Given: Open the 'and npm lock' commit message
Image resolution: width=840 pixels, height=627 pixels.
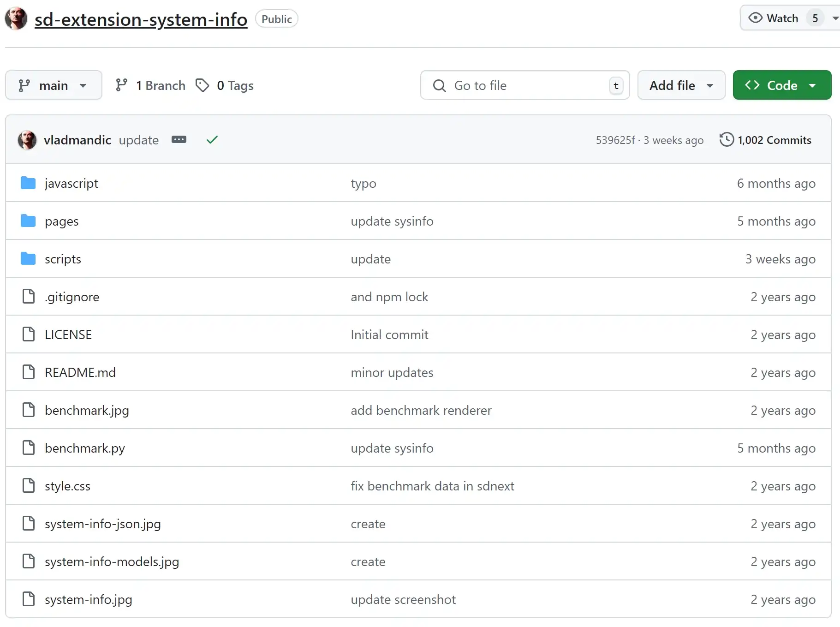Looking at the screenshot, I should tap(390, 297).
